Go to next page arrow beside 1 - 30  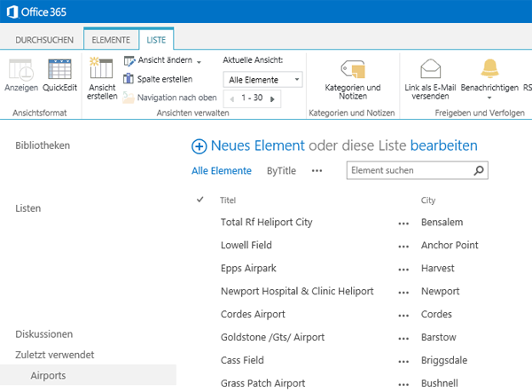pyautogui.click(x=272, y=98)
